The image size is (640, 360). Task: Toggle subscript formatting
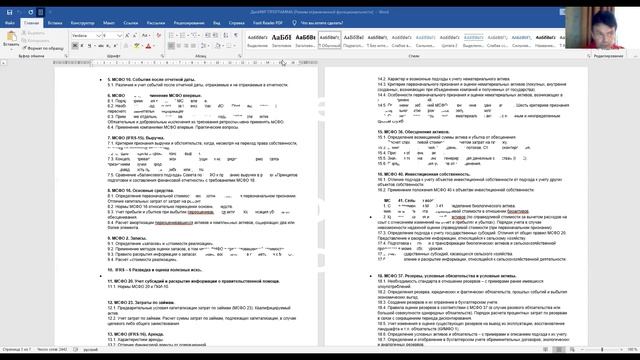(108, 46)
